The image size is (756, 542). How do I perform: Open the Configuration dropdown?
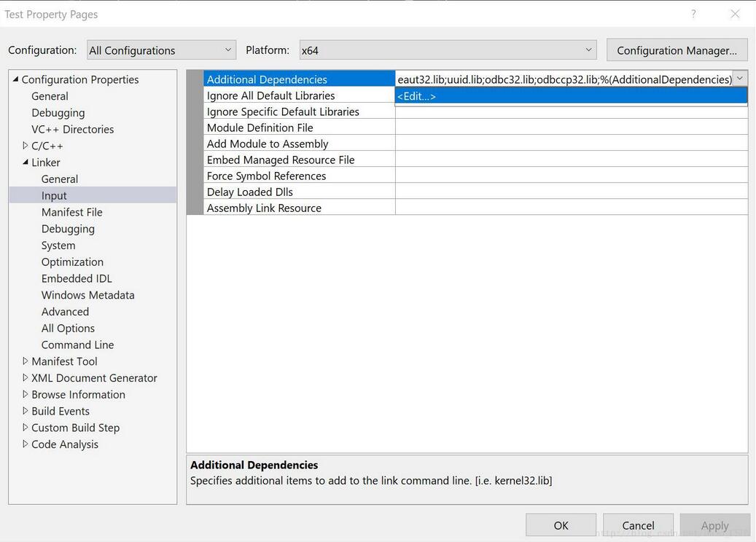coord(162,50)
